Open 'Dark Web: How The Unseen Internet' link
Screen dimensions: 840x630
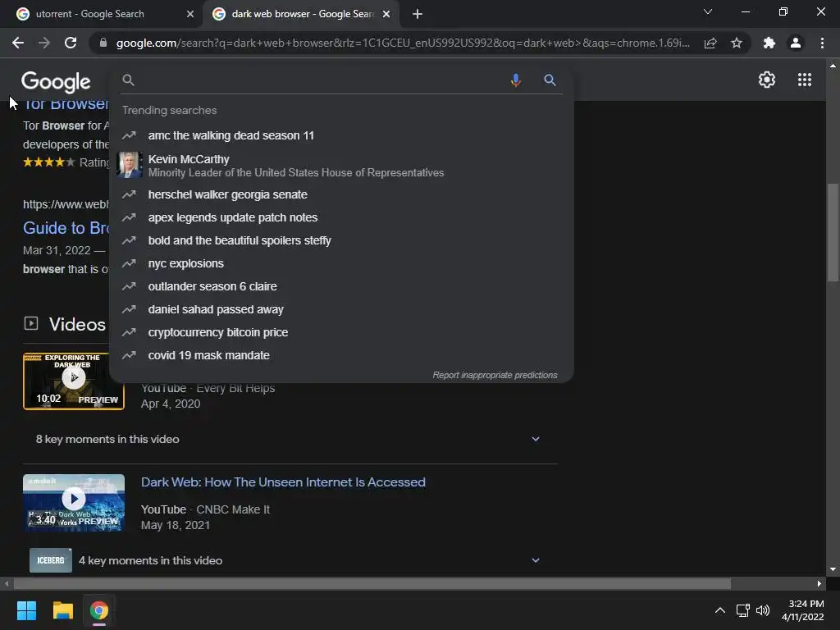(283, 482)
